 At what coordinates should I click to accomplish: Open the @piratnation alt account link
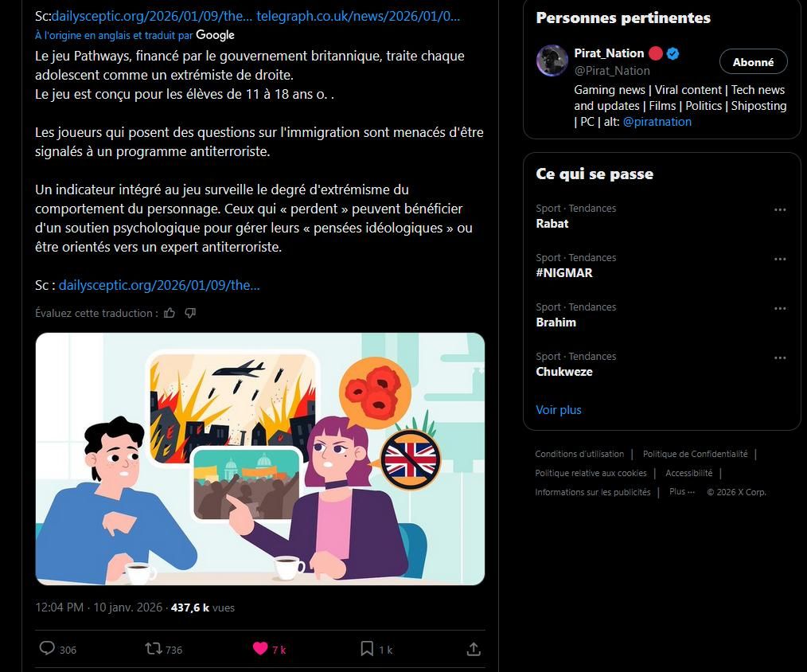click(x=657, y=122)
